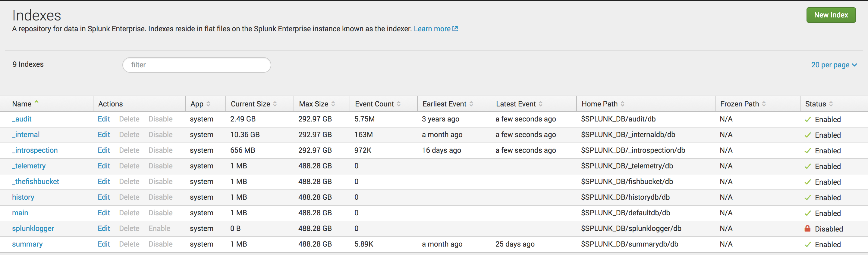868x255 pixels.
Task: Enable the splunklogger index
Action: [x=159, y=229]
